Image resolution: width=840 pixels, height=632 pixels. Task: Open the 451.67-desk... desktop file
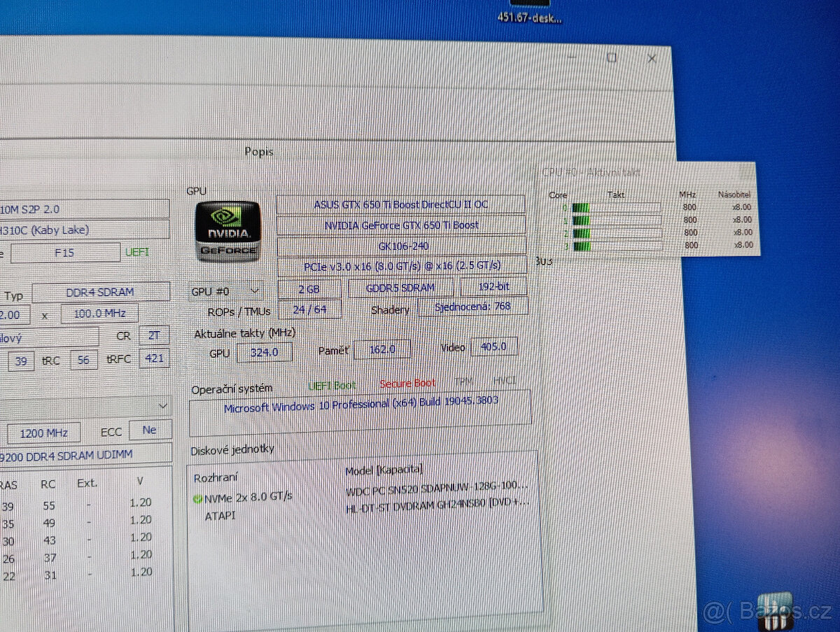pyautogui.click(x=529, y=12)
